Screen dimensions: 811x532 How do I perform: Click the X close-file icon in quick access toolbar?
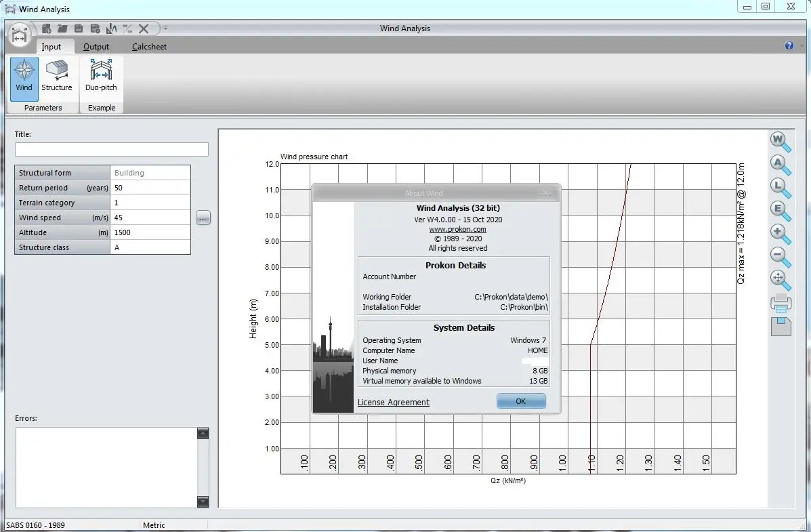click(x=144, y=28)
